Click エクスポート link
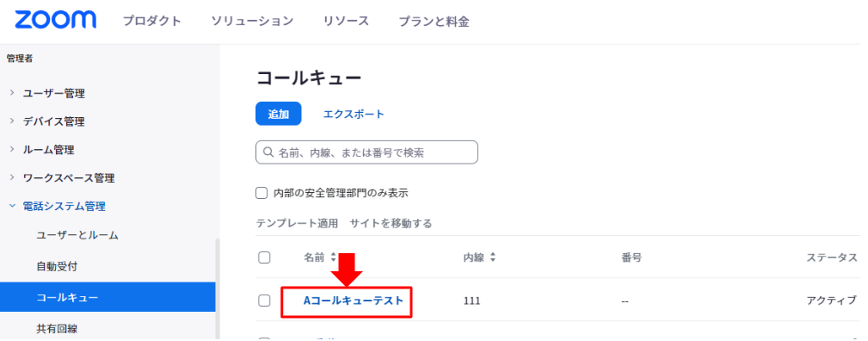This screenshot has width=868, height=341. coord(354,114)
